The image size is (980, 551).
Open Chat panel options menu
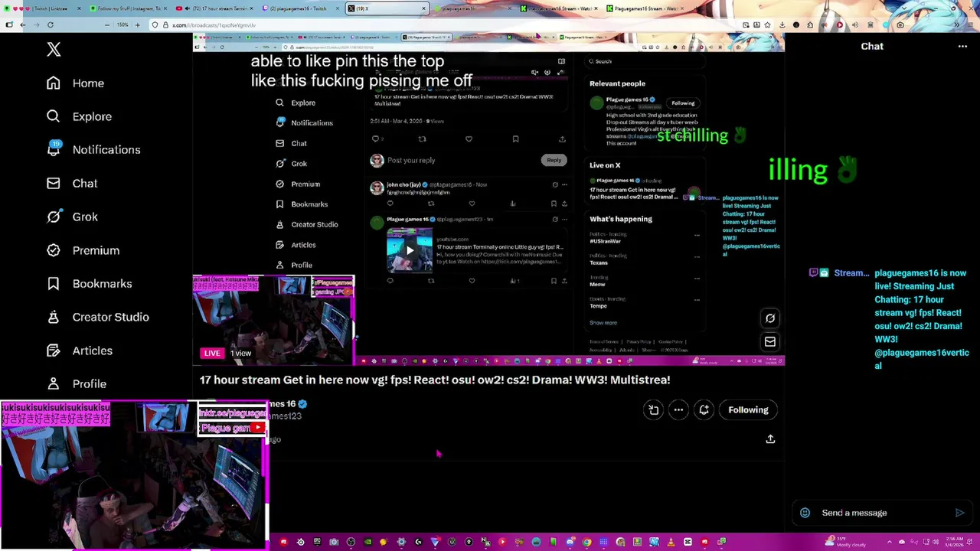click(x=962, y=47)
